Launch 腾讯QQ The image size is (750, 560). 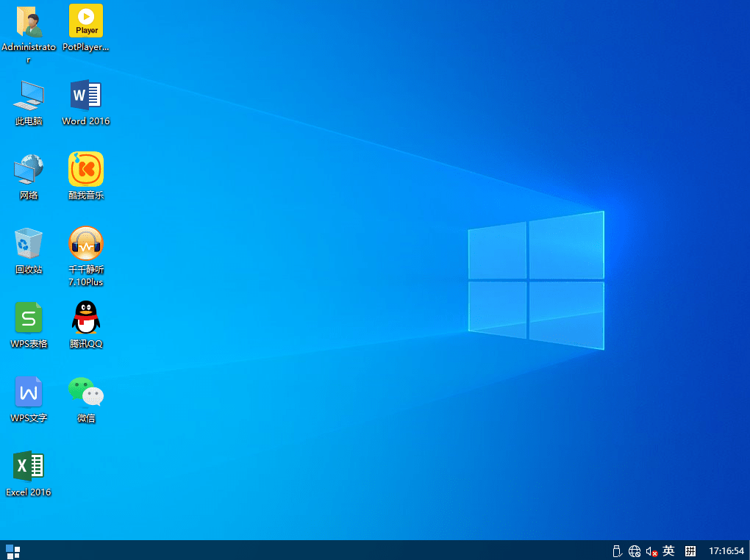pyautogui.click(x=85, y=317)
